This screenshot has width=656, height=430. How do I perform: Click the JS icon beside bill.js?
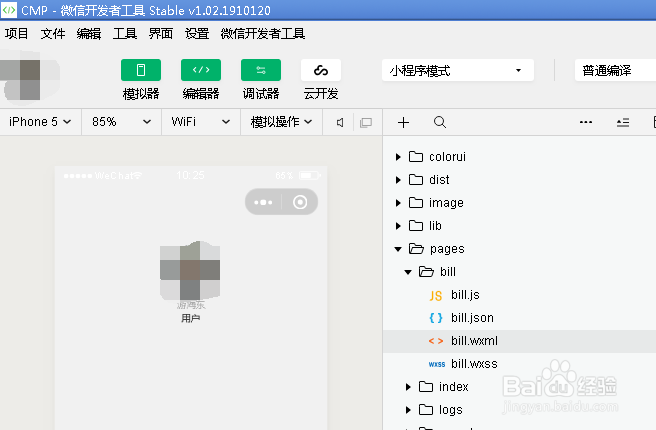[436, 296]
